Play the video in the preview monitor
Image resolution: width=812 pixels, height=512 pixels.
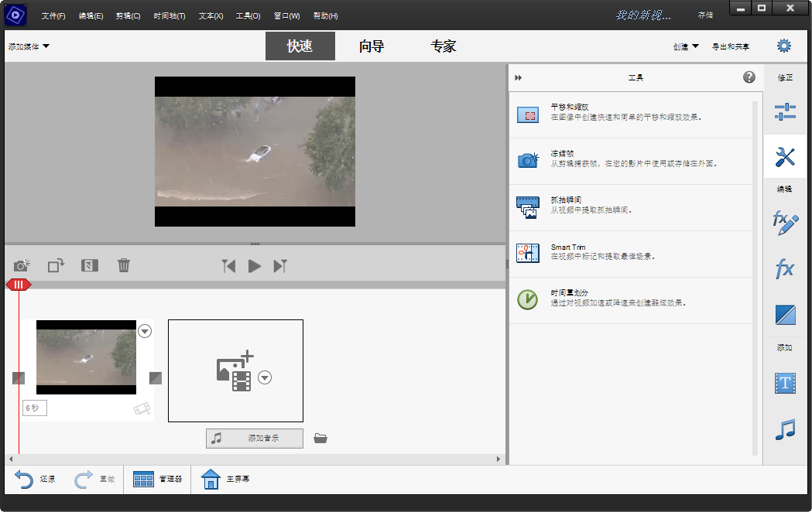tap(255, 265)
